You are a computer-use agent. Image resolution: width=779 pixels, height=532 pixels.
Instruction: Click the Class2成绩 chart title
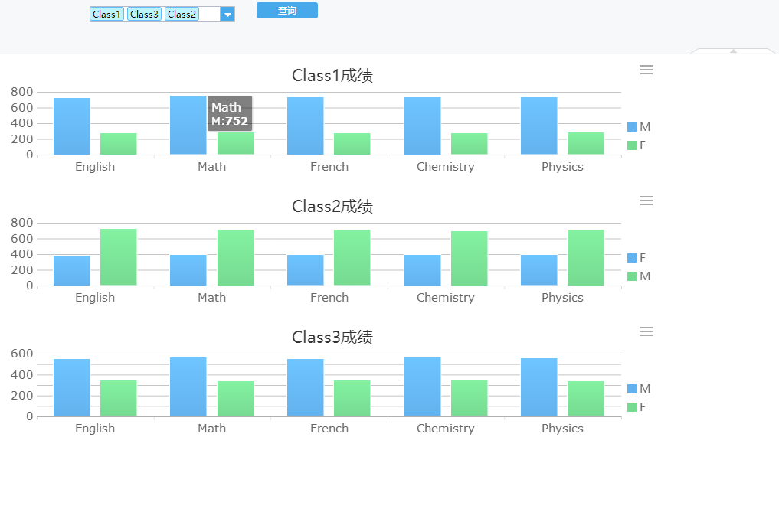point(332,207)
